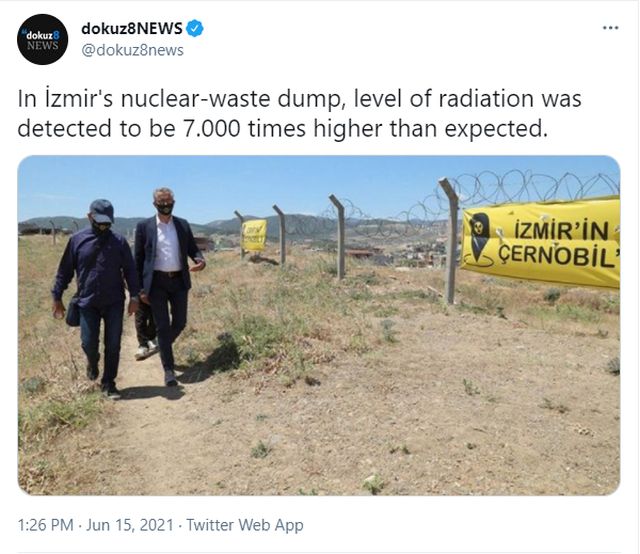Click the 1:26 PM timestamp
The height and width of the screenshot is (554, 640).
[45, 525]
